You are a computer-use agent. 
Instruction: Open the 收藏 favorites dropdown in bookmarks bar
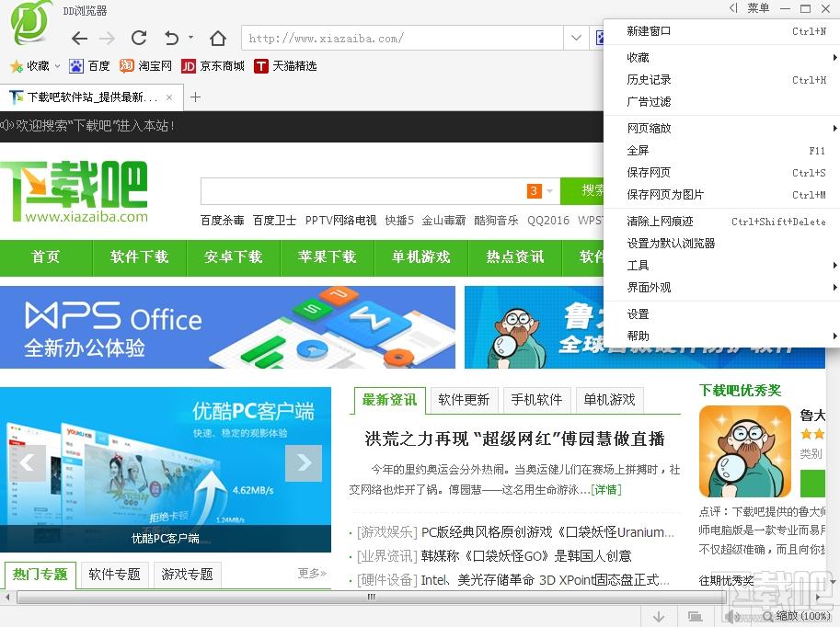click(x=35, y=65)
